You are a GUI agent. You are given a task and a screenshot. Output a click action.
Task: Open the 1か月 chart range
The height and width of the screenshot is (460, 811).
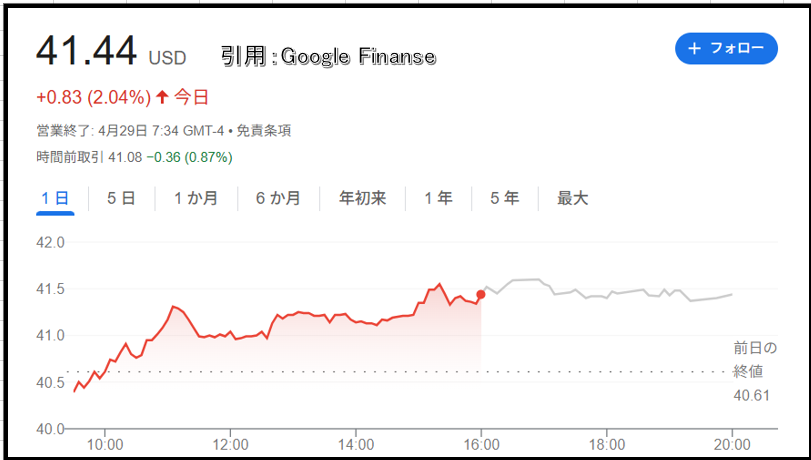pos(196,198)
